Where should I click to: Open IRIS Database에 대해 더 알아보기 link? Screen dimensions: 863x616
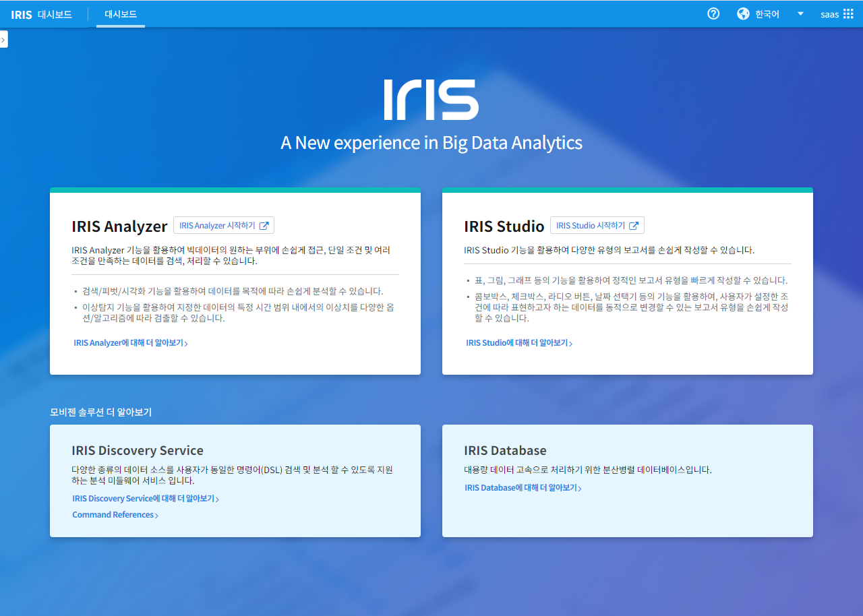pyautogui.click(x=523, y=488)
